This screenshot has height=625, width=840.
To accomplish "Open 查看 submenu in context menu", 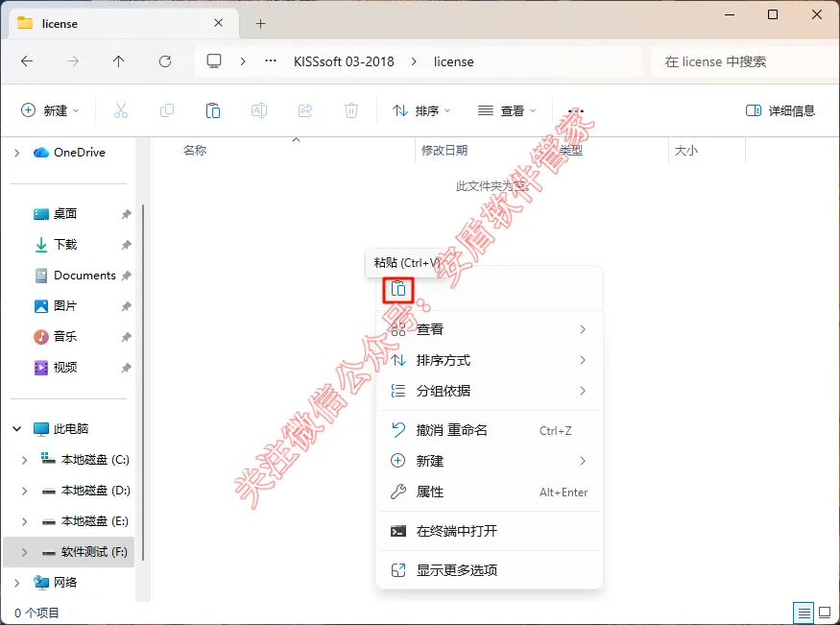I will [x=490, y=329].
